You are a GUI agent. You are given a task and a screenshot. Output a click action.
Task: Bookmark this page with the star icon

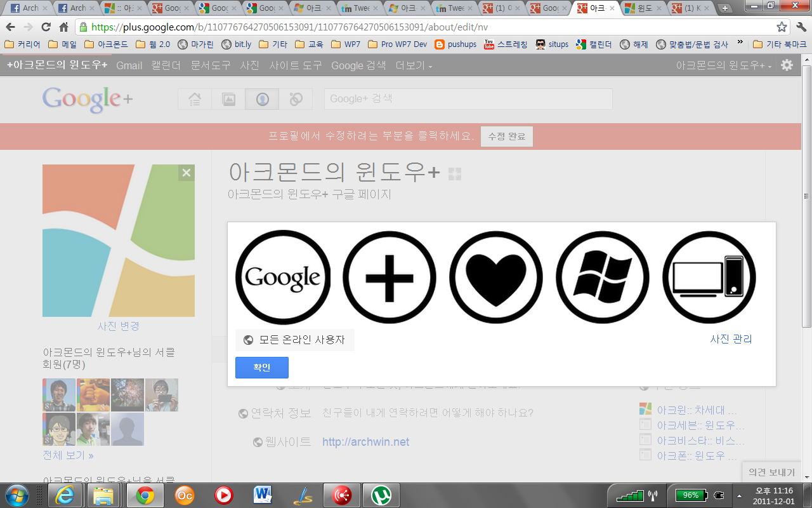click(x=782, y=27)
